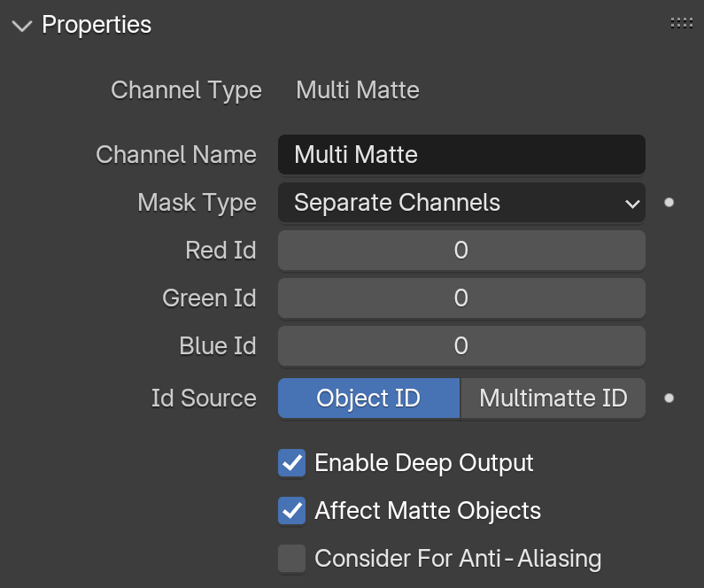
Task: Click the Enable Deep Output label
Action: [424, 463]
